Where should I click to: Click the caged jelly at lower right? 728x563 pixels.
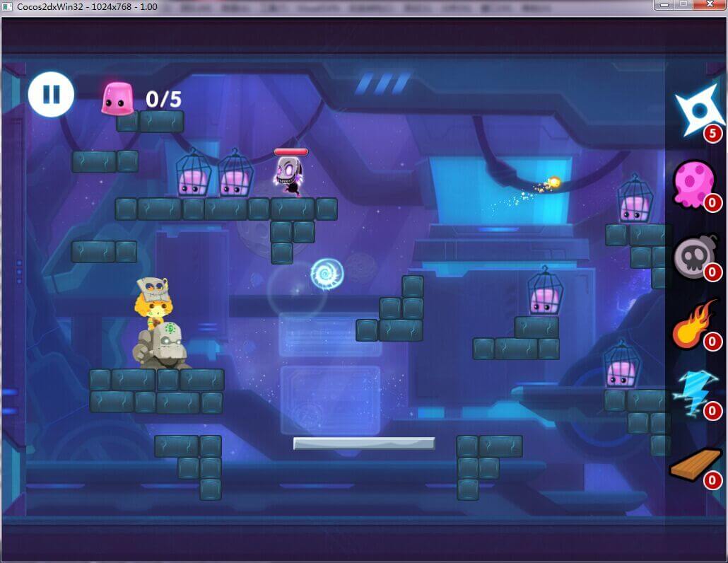621,366
